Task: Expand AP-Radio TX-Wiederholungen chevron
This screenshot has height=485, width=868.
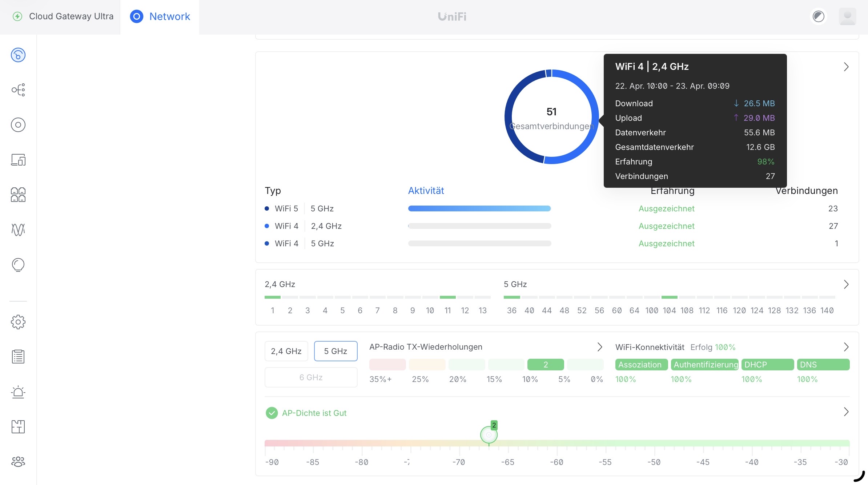Action: click(x=600, y=347)
